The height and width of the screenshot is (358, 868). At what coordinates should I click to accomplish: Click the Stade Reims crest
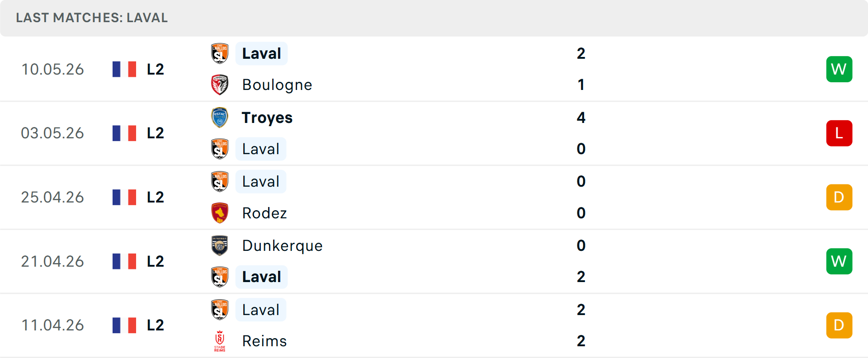220,341
